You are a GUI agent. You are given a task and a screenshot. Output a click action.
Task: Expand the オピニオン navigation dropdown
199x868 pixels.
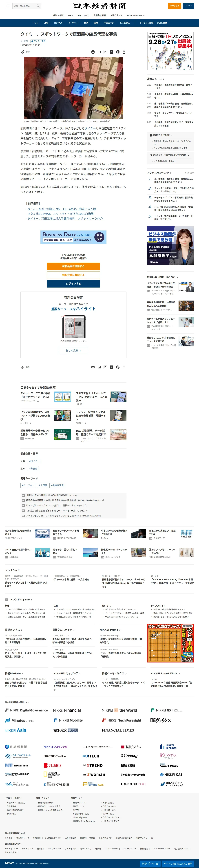click(110, 23)
